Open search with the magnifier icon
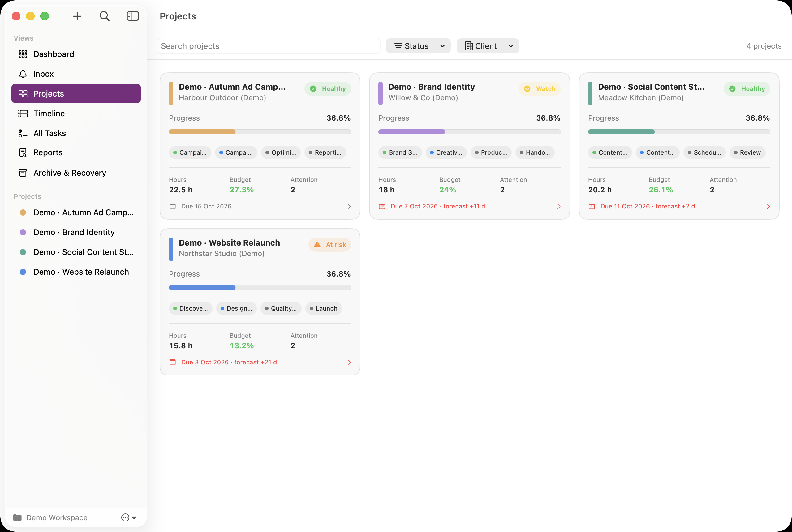The image size is (792, 532). [x=105, y=16]
